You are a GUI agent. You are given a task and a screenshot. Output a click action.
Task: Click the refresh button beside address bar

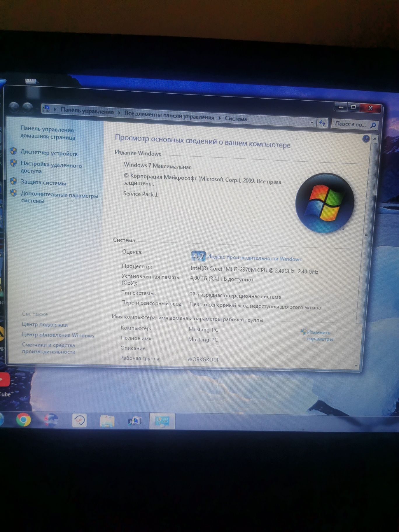(x=322, y=123)
